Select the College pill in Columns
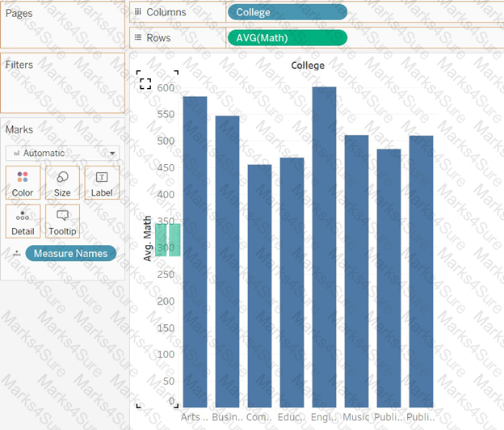The height and width of the screenshot is (430, 504). click(x=288, y=12)
